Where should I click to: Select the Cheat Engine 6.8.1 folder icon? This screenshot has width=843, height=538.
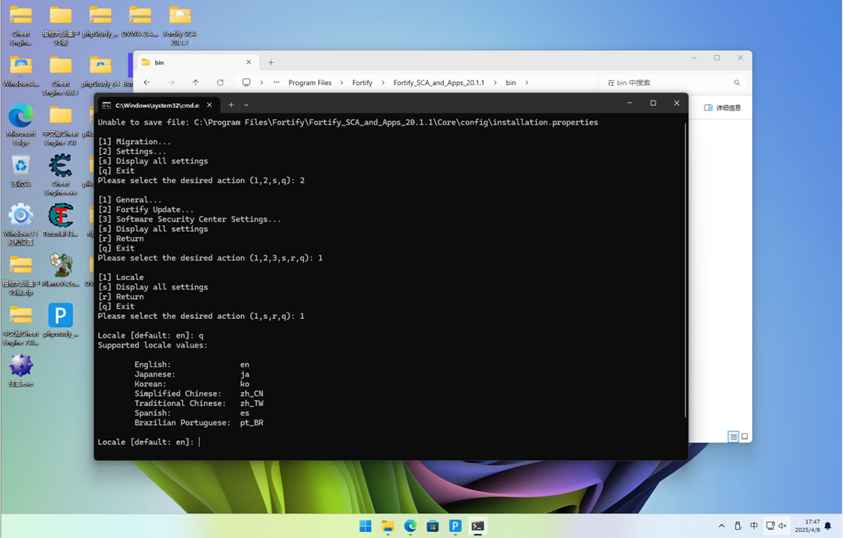60,75
